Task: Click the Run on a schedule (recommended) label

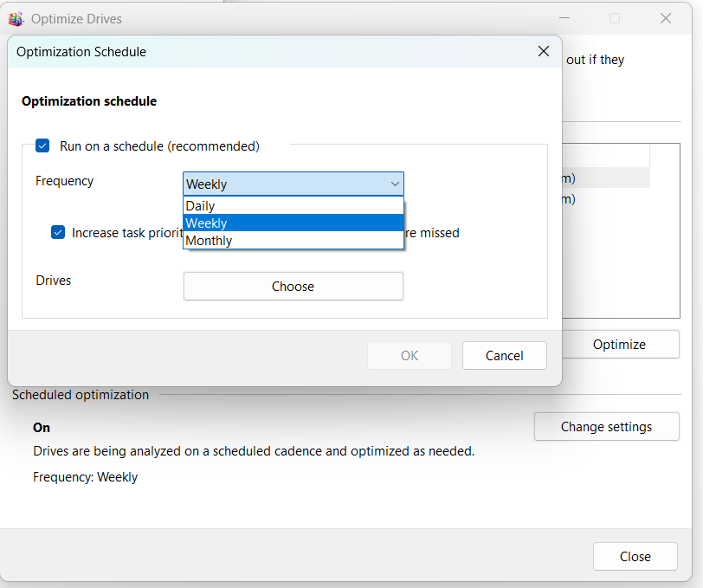Action: (159, 146)
